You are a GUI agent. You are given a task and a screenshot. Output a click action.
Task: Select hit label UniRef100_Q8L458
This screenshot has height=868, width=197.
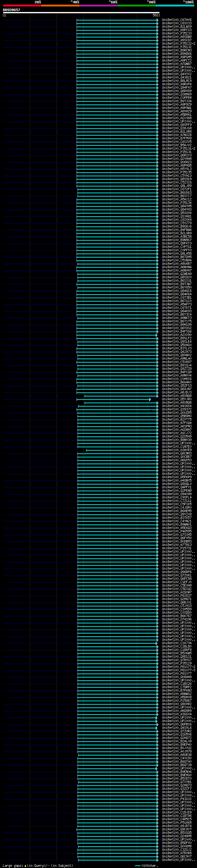tap(177, 253)
